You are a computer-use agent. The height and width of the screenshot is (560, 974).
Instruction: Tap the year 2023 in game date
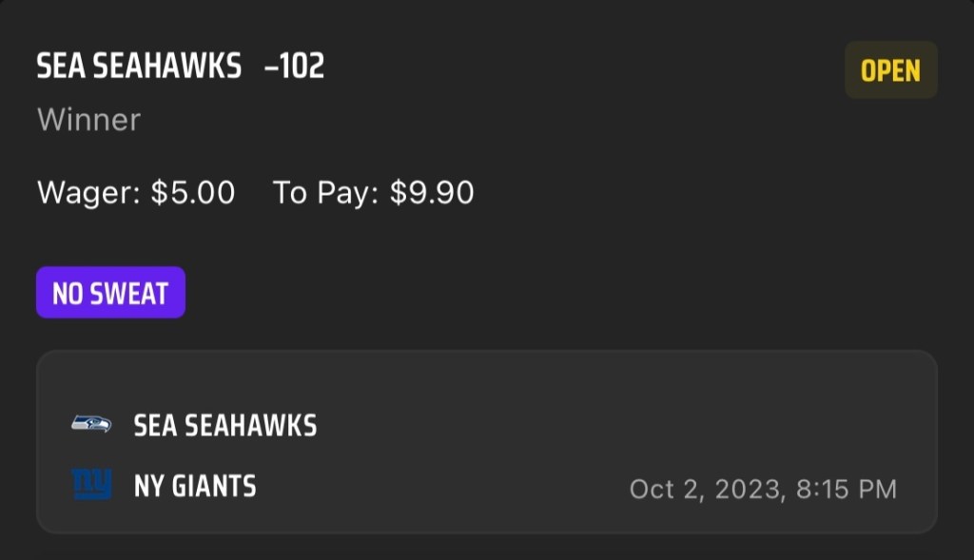click(741, 490)
